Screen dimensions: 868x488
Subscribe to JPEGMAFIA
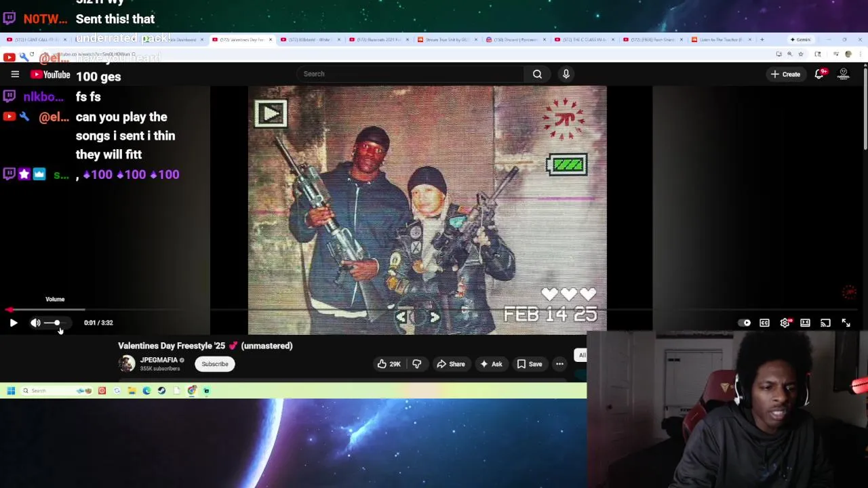215,364
